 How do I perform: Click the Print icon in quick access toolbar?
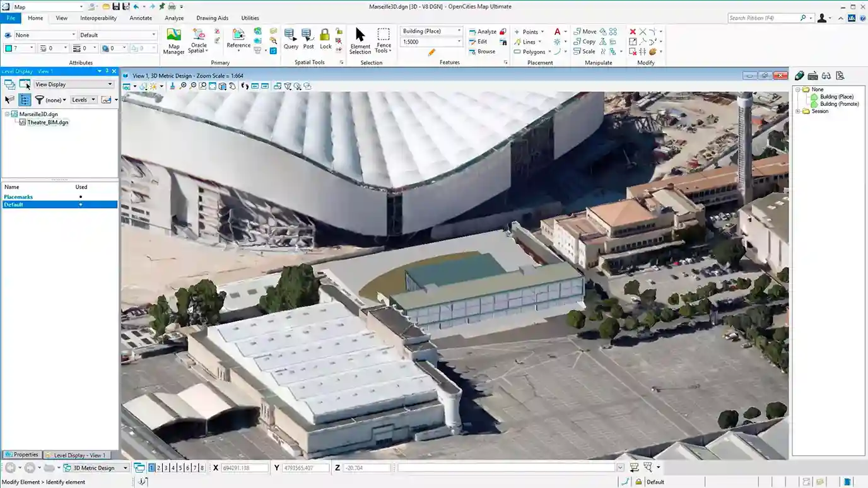tap(172, 6)
